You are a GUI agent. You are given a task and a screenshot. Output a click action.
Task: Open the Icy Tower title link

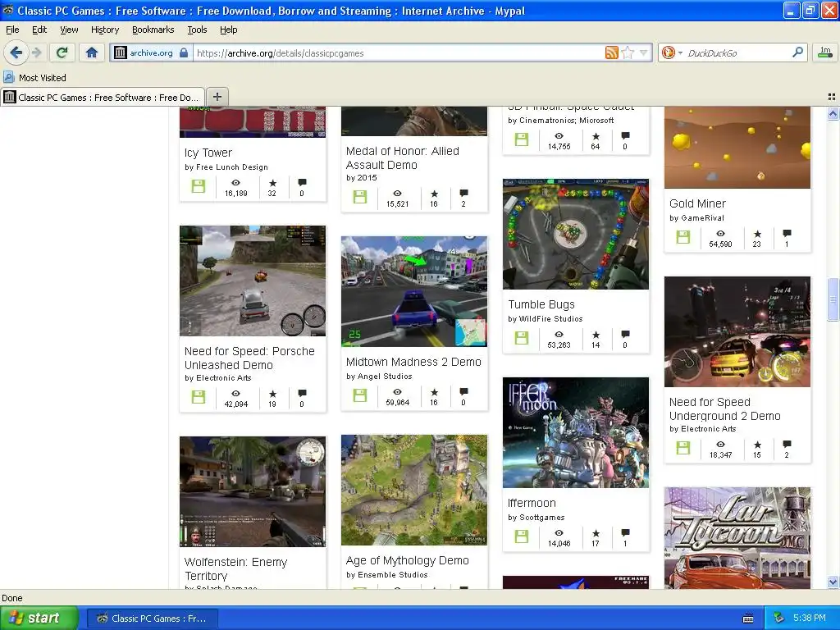pos(208,153)
